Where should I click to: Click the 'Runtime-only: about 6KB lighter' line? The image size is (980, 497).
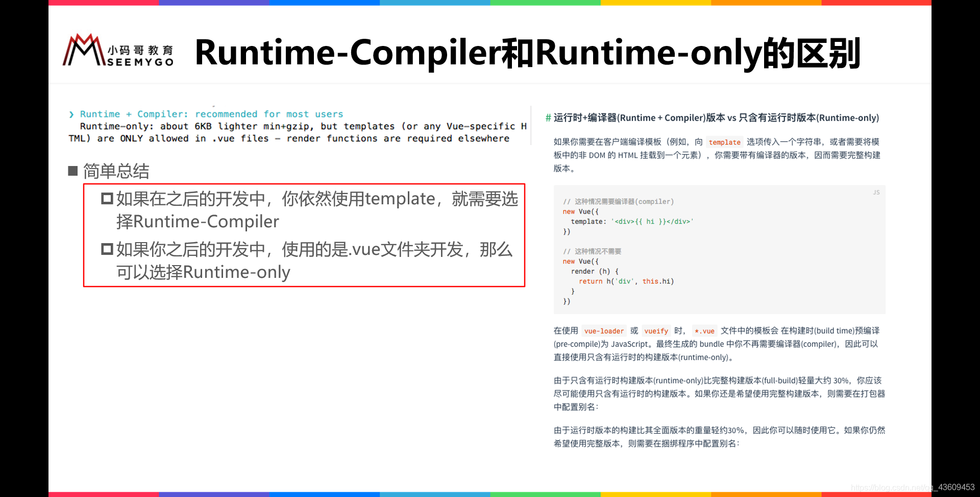303,126
